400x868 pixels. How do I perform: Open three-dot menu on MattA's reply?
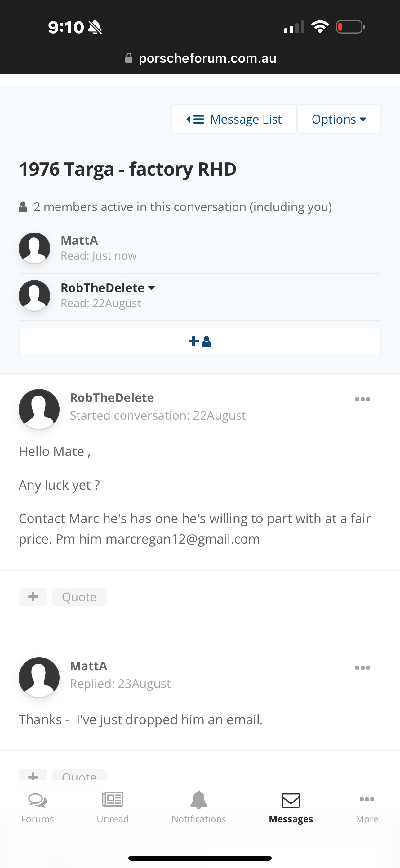[362, 667]
